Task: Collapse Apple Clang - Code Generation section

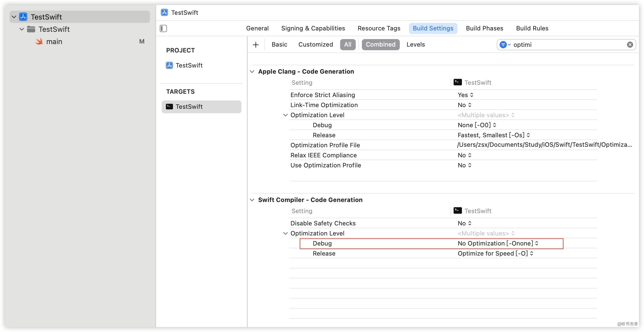Action: pos(252,72)
